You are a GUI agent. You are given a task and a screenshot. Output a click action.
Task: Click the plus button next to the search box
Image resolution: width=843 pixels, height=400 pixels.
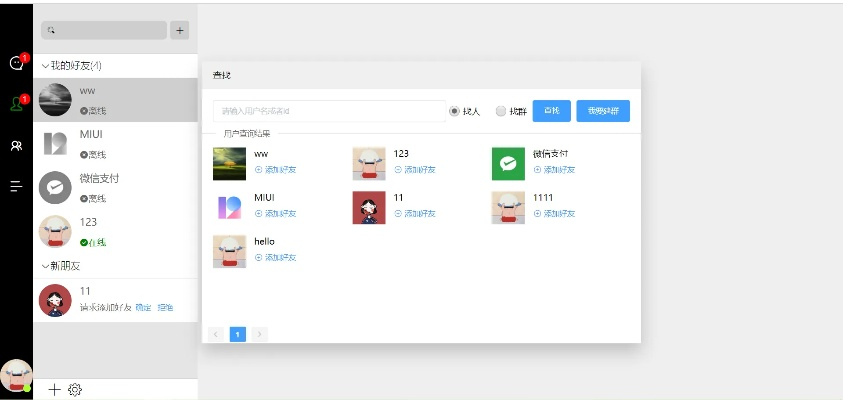(x=180, y=31)
